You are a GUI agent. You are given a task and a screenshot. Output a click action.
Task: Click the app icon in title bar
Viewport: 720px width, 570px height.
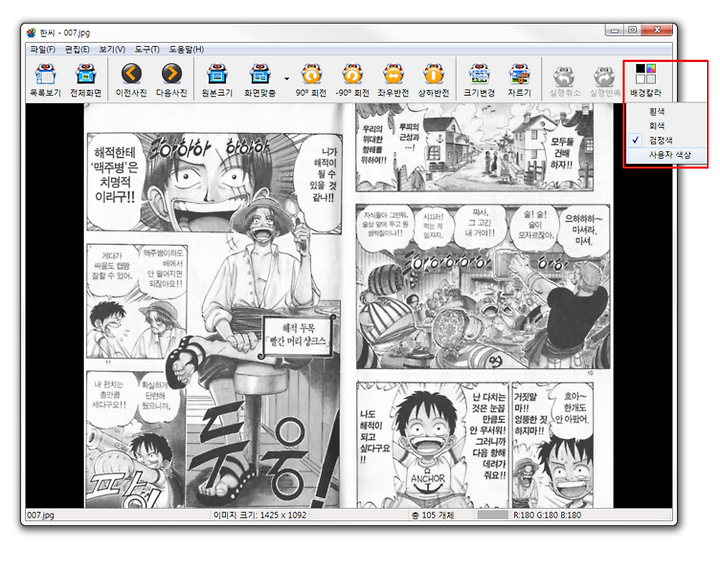(x=31, y=33)
